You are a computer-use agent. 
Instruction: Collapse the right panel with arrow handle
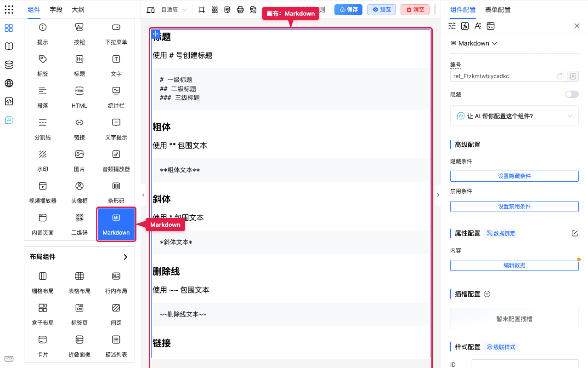click(438, 195)
